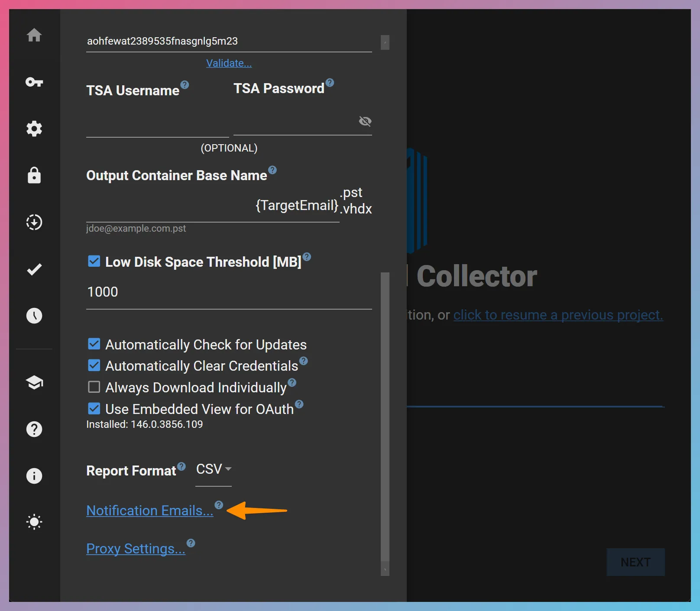This screenshot has width=700, height=611.
Task: Open the key credentials sidebar icon
Action: click(34, 82)
